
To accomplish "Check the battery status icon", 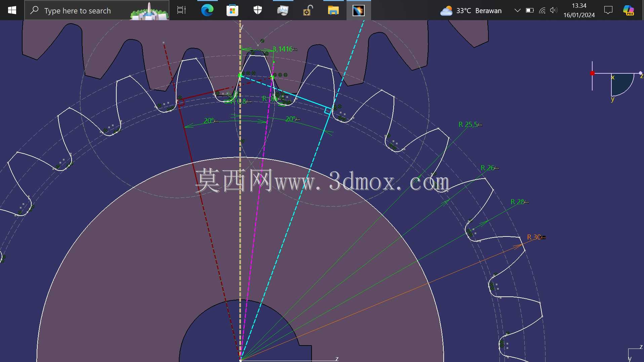I will click(x=530, y=10).
